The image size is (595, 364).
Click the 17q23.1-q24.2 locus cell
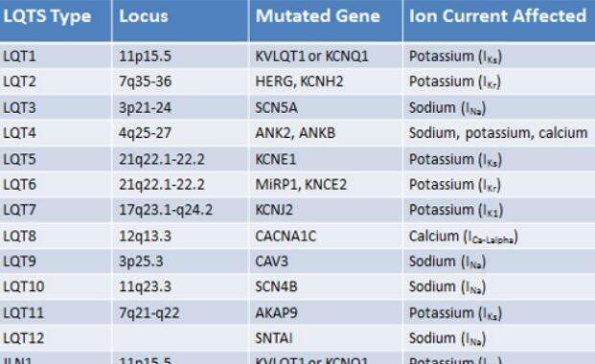click(181, 210)
